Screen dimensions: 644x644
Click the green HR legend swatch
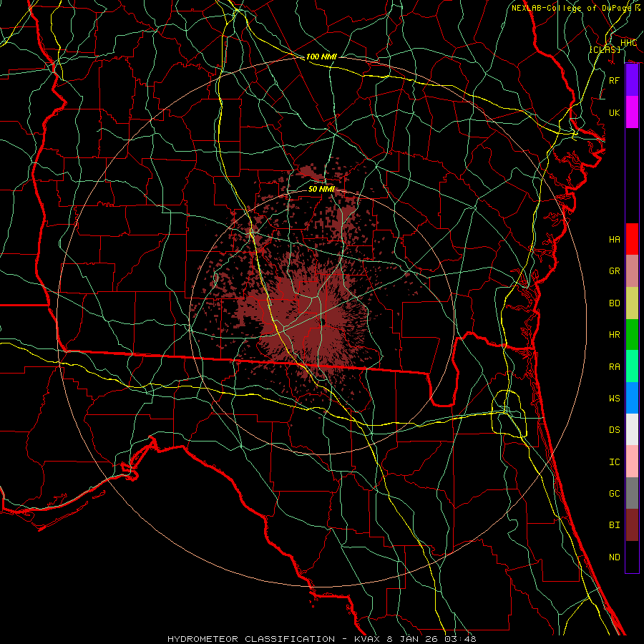point(632,334)
